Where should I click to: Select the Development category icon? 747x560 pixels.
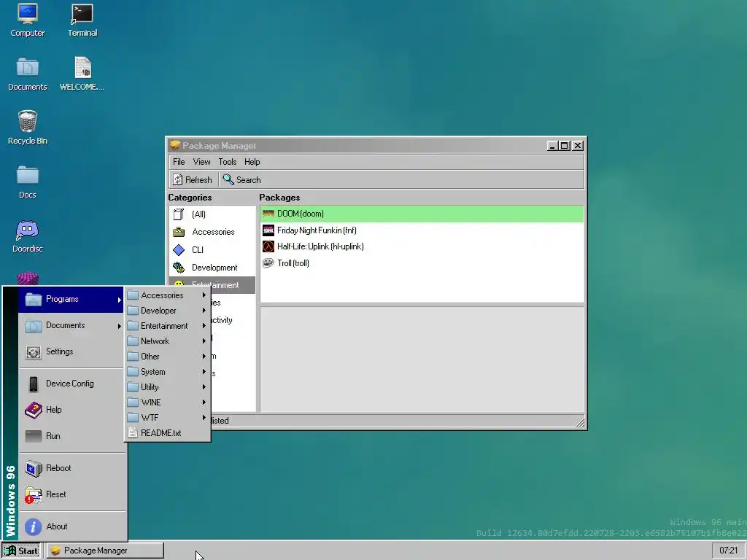tap(179, 268)
